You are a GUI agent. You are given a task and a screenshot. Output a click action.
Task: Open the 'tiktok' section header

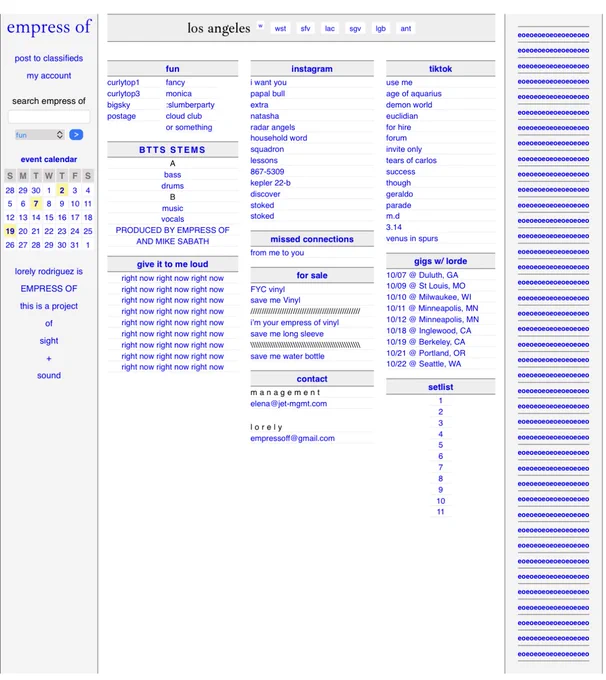pyautogui.click(x=440, y=69)
